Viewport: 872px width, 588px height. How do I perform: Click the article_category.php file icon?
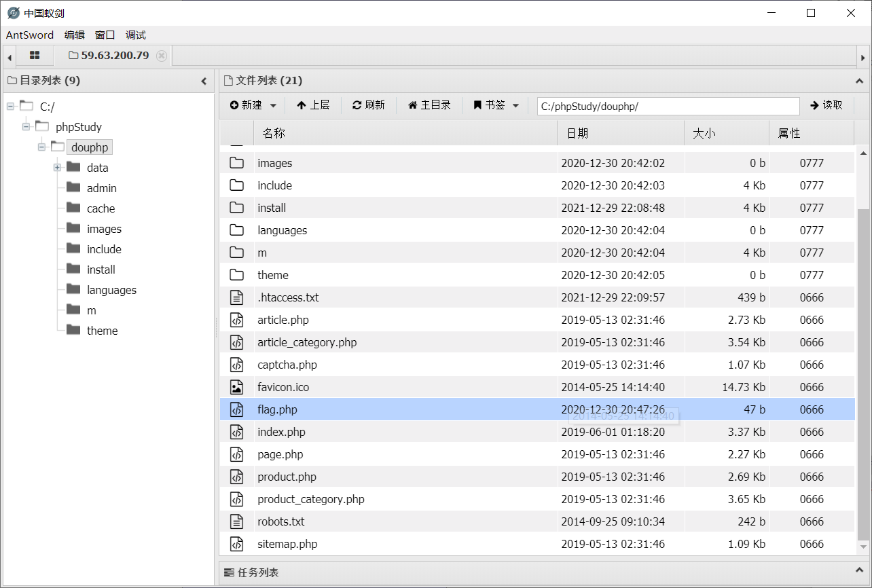(236, 342)
